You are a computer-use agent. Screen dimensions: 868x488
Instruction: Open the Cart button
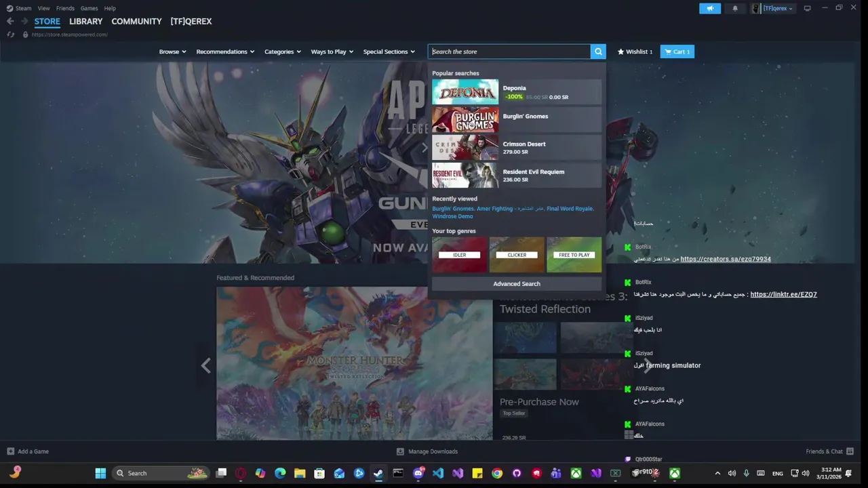pos(677,52)
